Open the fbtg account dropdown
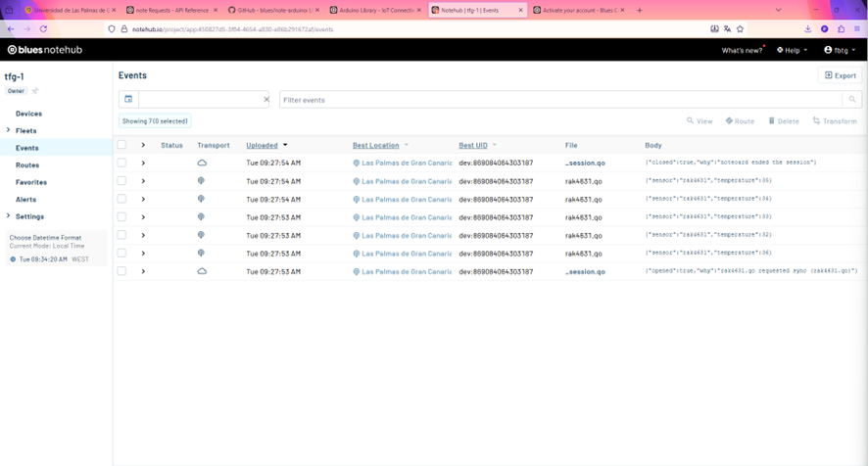Viewport: 868px width, 466px height. 840,50
